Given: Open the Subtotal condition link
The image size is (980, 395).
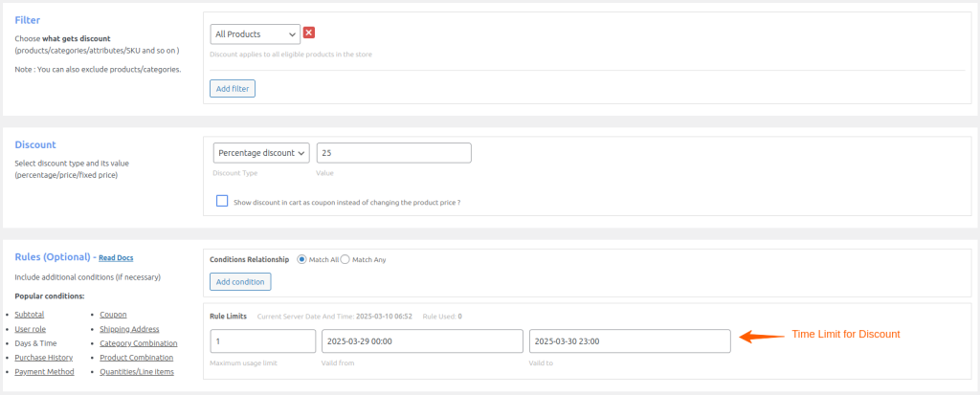Looking at the screenshot, I should point(30,315).
